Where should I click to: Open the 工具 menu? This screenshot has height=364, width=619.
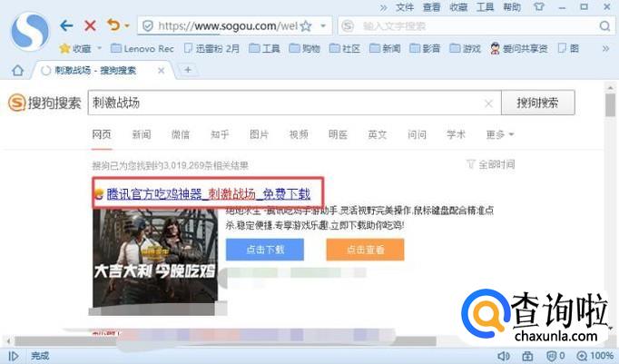(x=486, y=7)
